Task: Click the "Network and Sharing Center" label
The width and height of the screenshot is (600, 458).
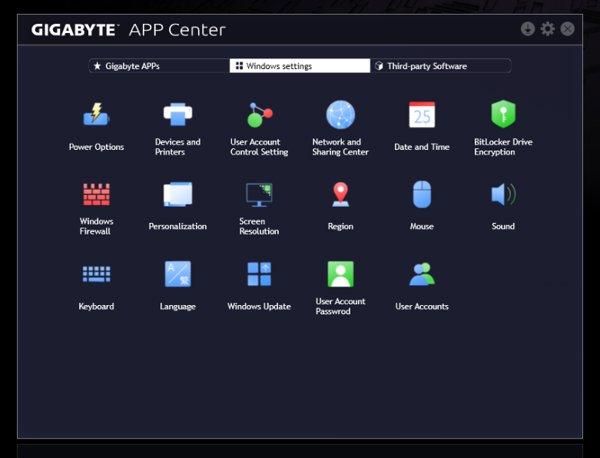Action: click(341, 147)
